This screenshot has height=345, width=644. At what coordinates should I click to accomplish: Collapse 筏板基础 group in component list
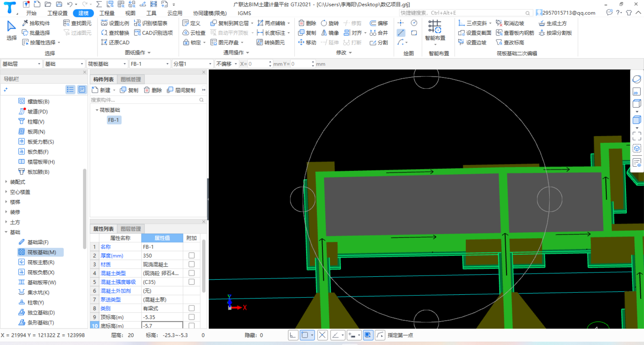coord(97,110)
